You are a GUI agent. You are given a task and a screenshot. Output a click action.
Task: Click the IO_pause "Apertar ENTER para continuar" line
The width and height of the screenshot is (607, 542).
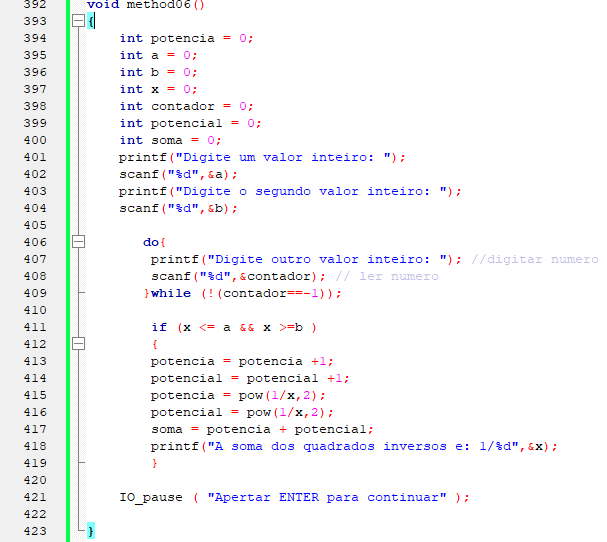point(294,497)
